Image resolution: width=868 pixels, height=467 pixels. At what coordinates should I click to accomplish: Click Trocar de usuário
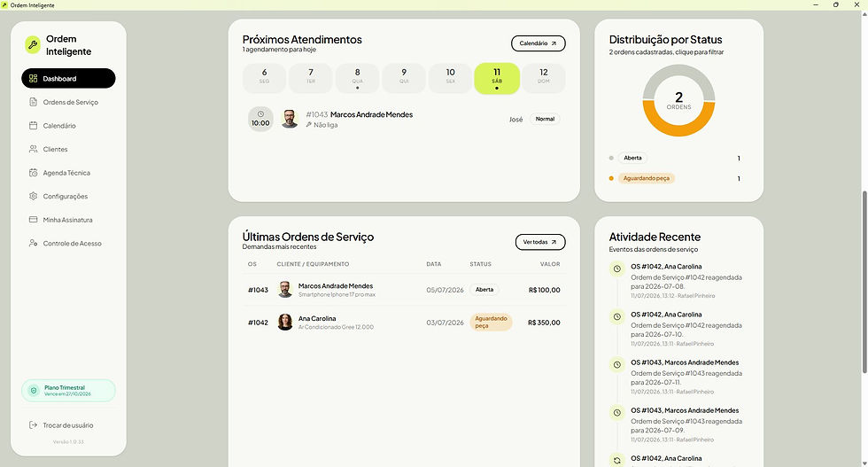tap(68, 425)
